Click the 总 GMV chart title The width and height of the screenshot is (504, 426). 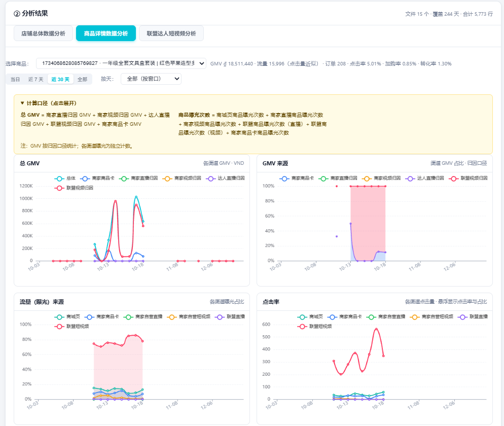tap(29, 163)
